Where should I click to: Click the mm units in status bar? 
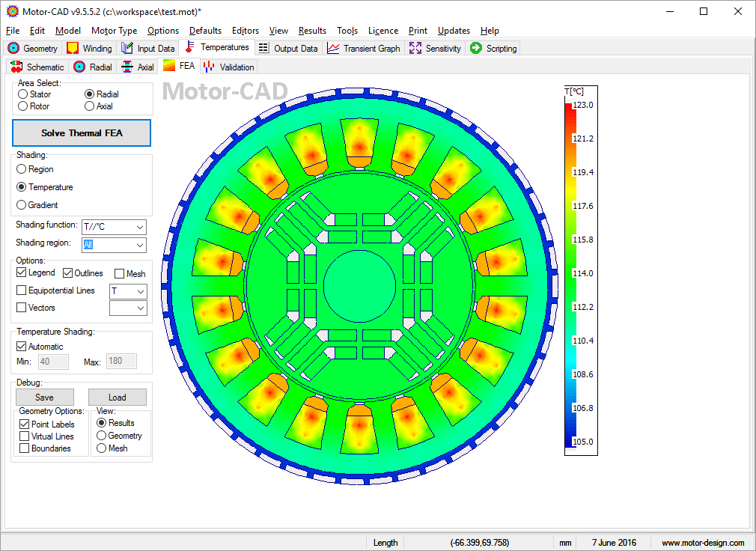(x=565, y=543)
